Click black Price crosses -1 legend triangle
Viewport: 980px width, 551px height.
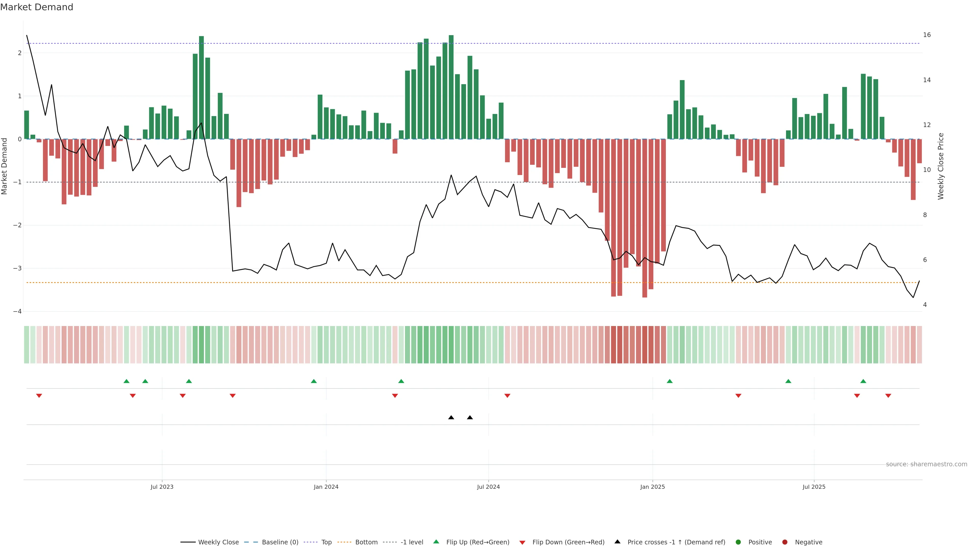pos(617,542)
